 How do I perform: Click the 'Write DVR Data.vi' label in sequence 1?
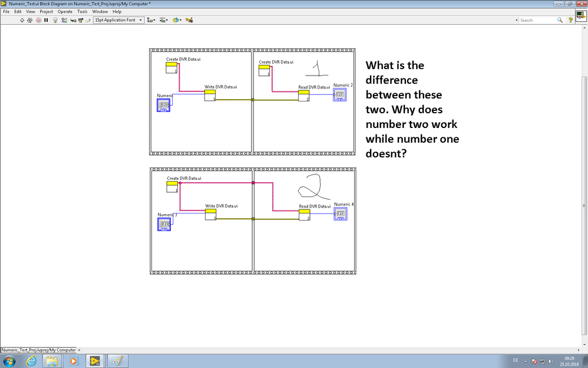[x=220, y=87]
